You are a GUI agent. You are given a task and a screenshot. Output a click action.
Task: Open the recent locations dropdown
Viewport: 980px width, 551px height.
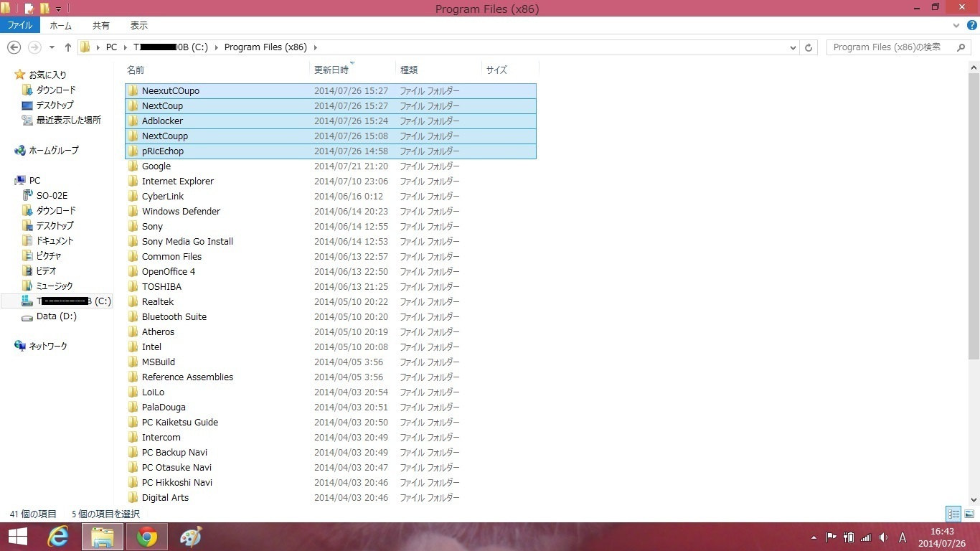(52, 47)
